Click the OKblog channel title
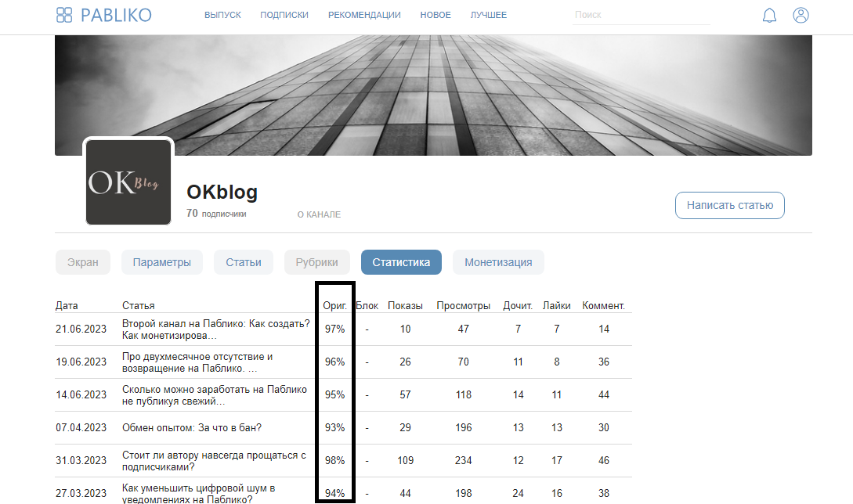 coord(222,192)
